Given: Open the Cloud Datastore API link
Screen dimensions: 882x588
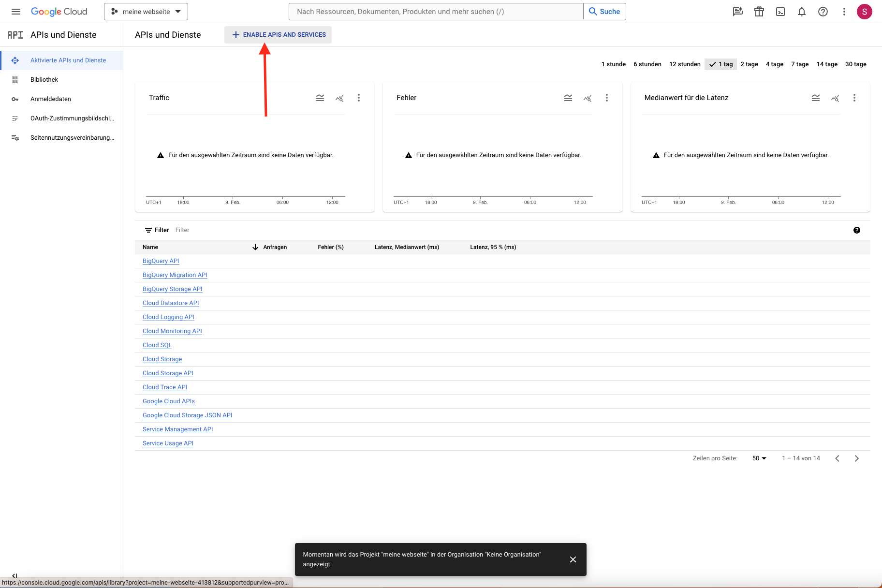Looking at the screenshot, I should coord(171,303).
